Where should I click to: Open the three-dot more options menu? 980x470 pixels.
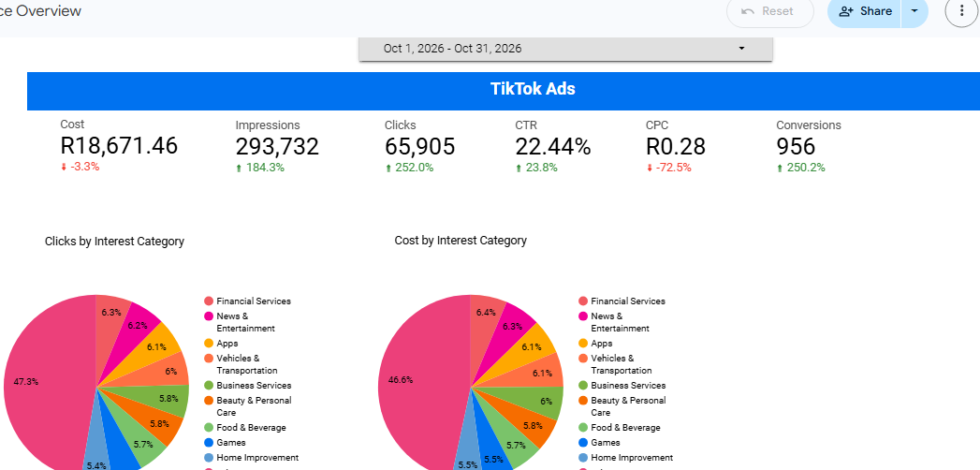click(960, 11)
